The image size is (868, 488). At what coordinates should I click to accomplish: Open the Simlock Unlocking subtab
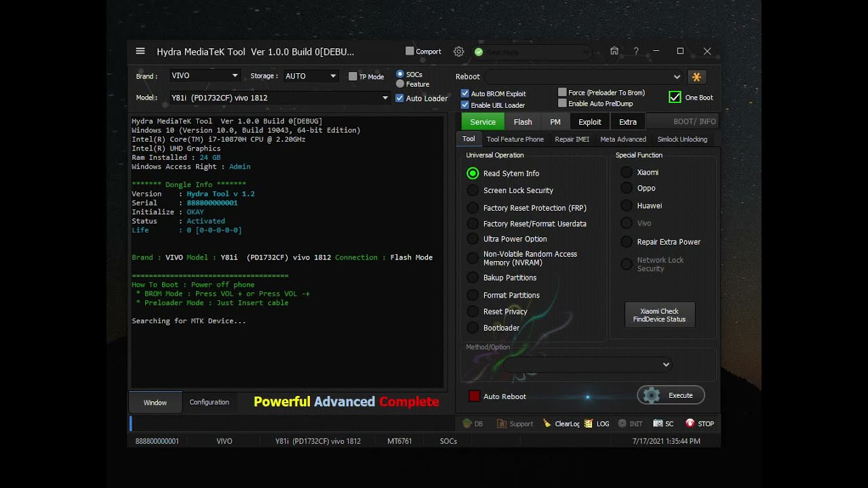(682, 139)
